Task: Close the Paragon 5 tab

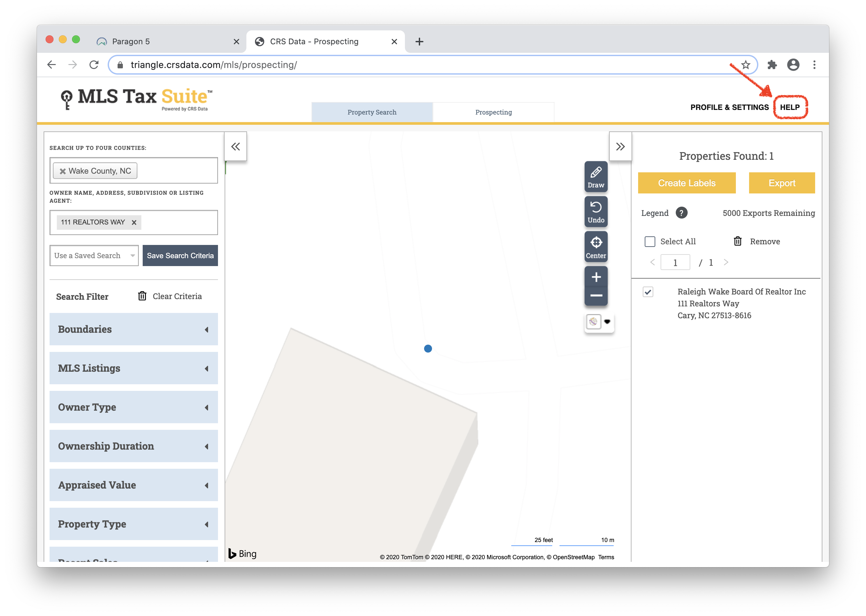Action: click(236, 41)
